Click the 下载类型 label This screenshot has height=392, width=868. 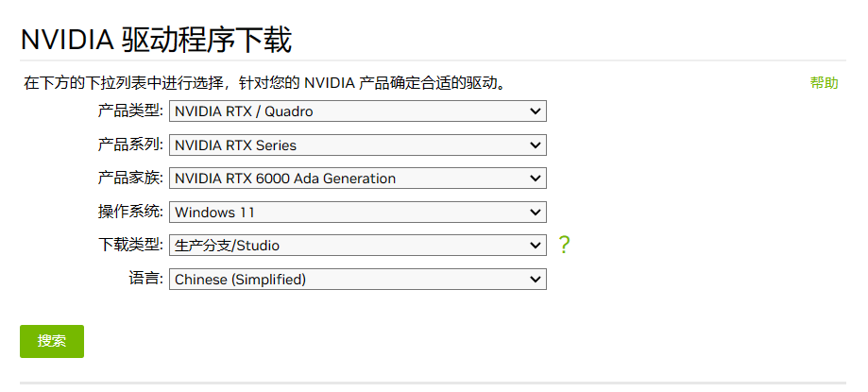(x=130, y=246)
